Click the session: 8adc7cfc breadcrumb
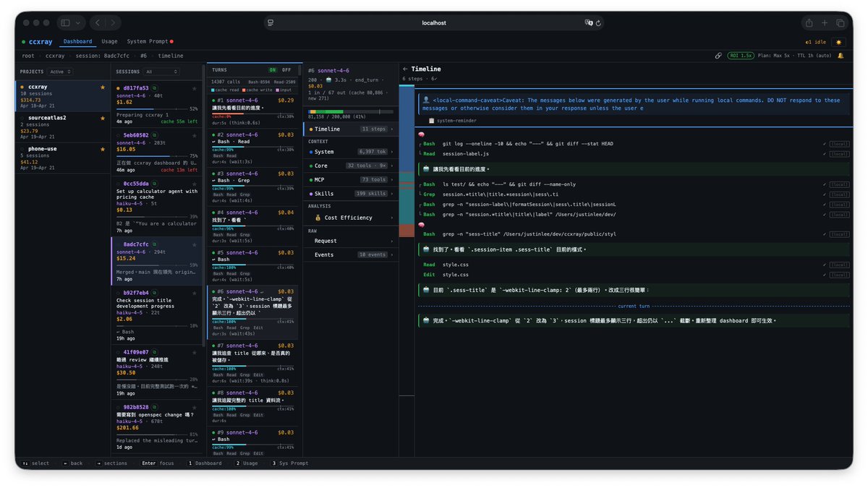 (103, 56)
